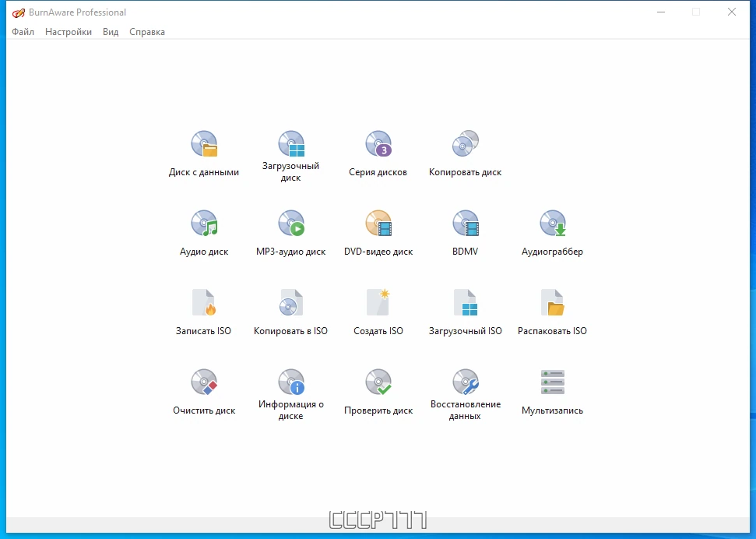Click the BurnAware logo in title bar
The height and width of the screenshot is (539, 756).
(x=19, y=12)
